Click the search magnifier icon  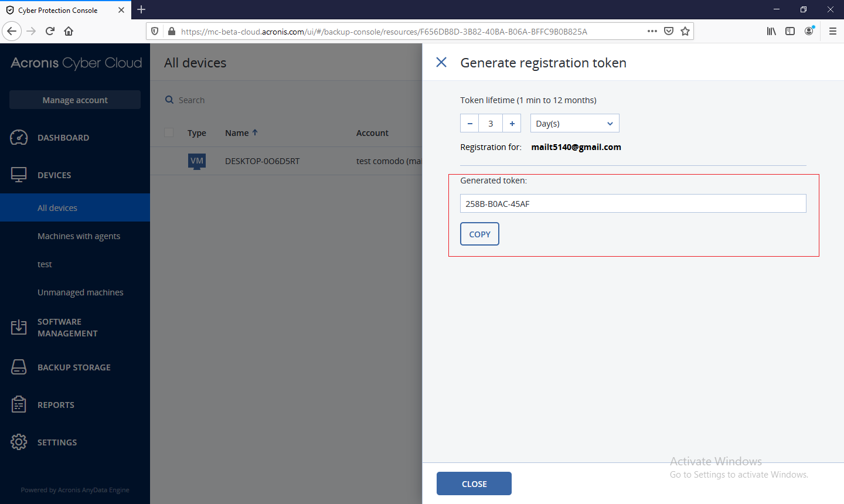169,100
